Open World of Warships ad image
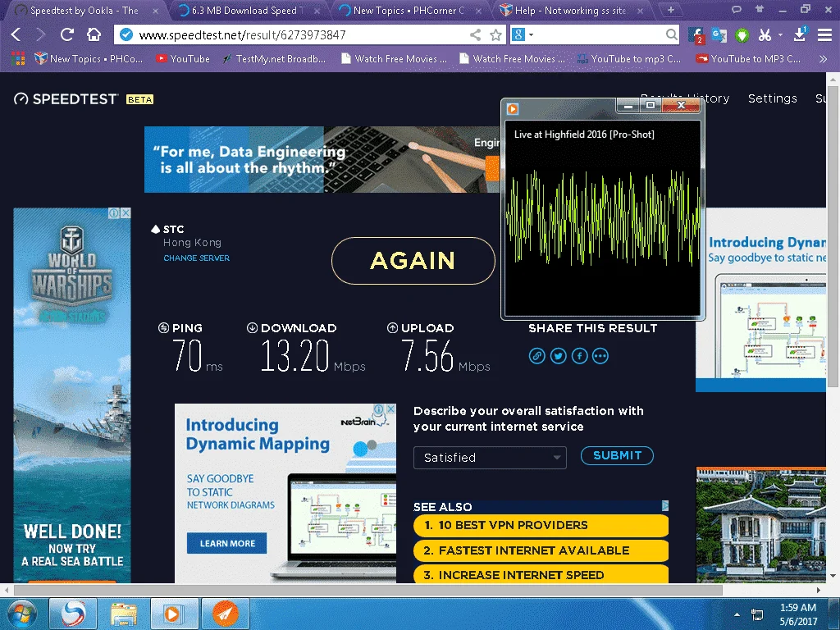The height and width of the screenshot is (630, 840). tap(72, 395)
